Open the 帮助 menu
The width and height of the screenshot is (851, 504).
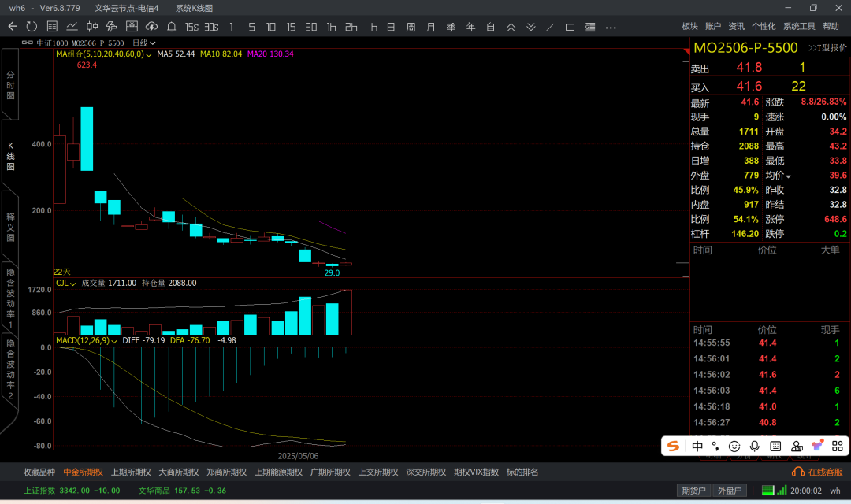click(831, 26)
